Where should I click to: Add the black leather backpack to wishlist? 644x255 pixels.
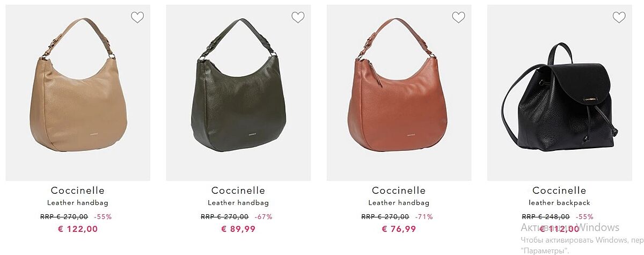click(x=619, y=18)
